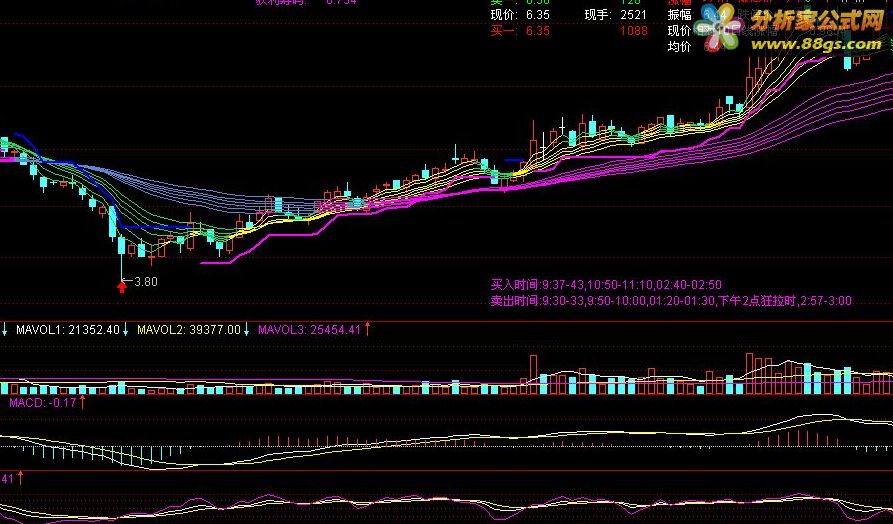Click the 均价 label in quote panel
Screen dimensions: 893x524
coord(679,47)
